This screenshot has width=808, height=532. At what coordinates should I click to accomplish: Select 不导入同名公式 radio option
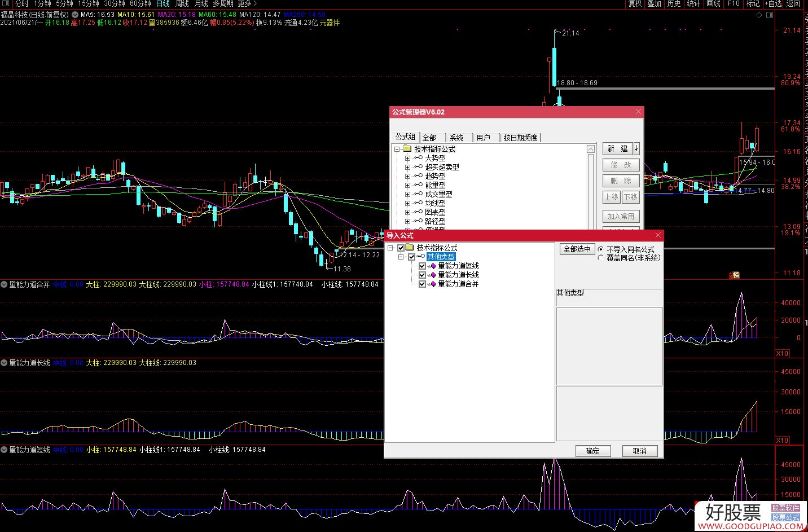click(x=601, y=249)
